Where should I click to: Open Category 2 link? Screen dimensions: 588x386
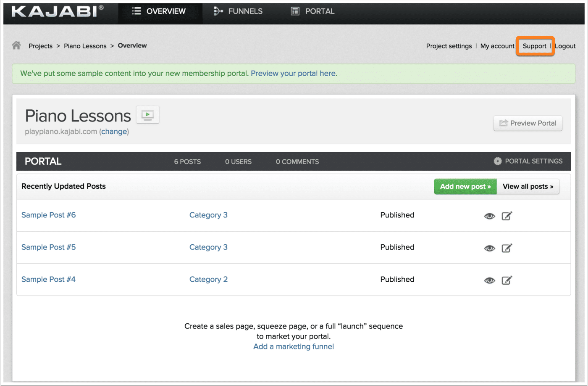point(208,279)
